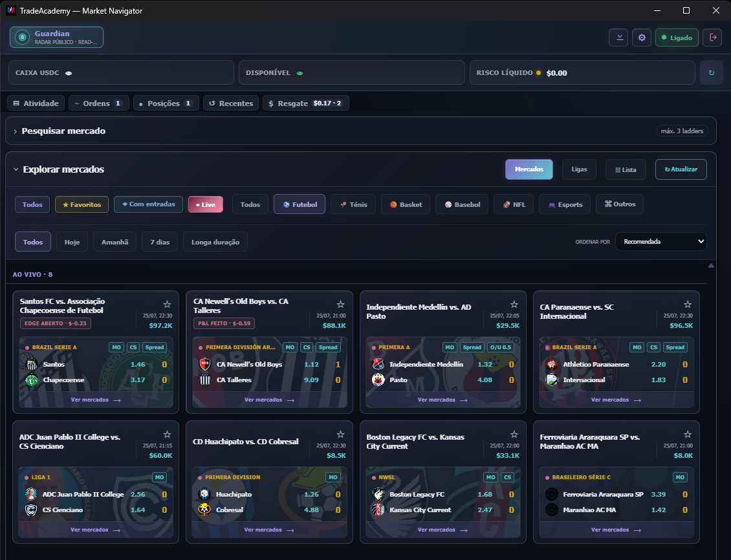Screen dimensions: 731x560
Task: Open settings via the gear icon
Action: [x=642, y=38]
